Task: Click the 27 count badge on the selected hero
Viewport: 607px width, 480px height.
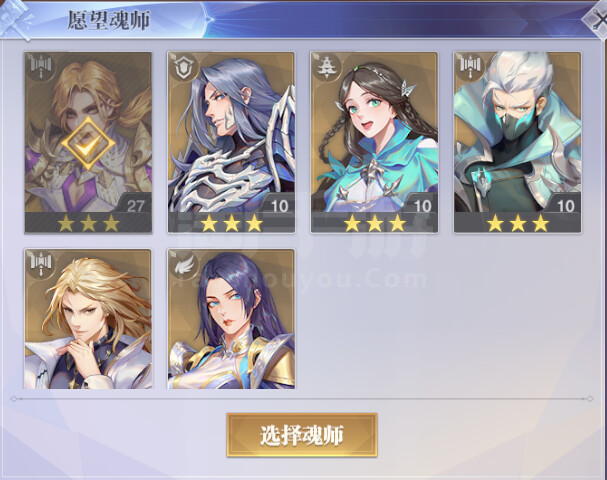Action: (135, 204)
